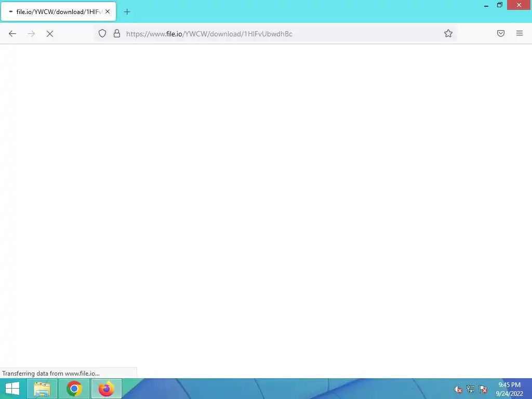This screenshot has height=399, width=532.
Task: Open the Action Center flag icon
Action: [483, 389]
